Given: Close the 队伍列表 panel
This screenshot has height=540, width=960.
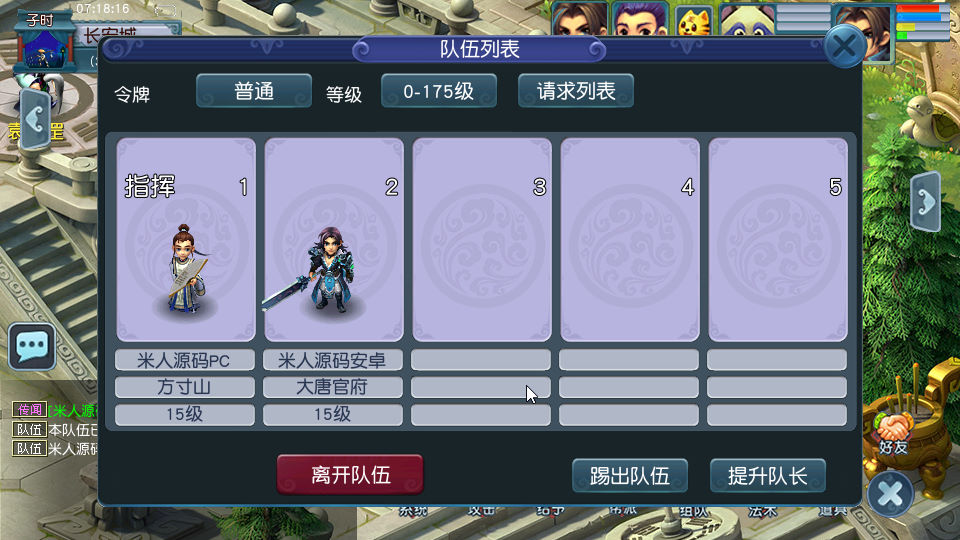Looking at the screenshot, I should click(x=844, y=46).
